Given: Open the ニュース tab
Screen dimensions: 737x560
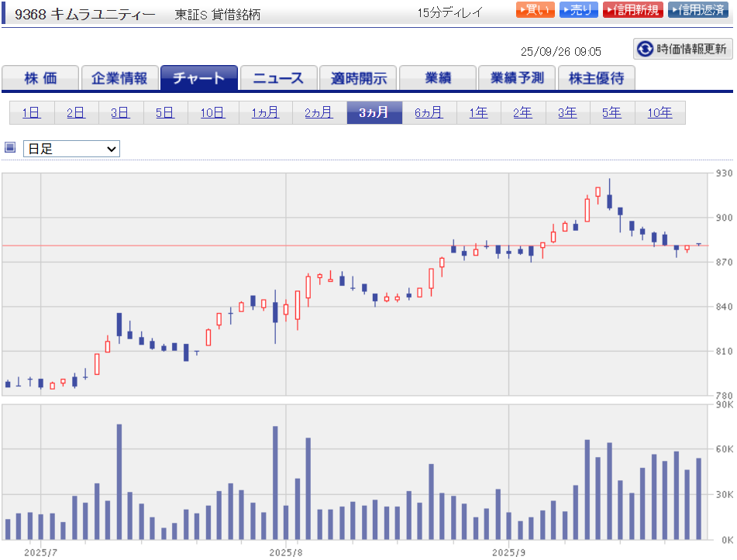Looking at the screenshot, I should 278,78.
